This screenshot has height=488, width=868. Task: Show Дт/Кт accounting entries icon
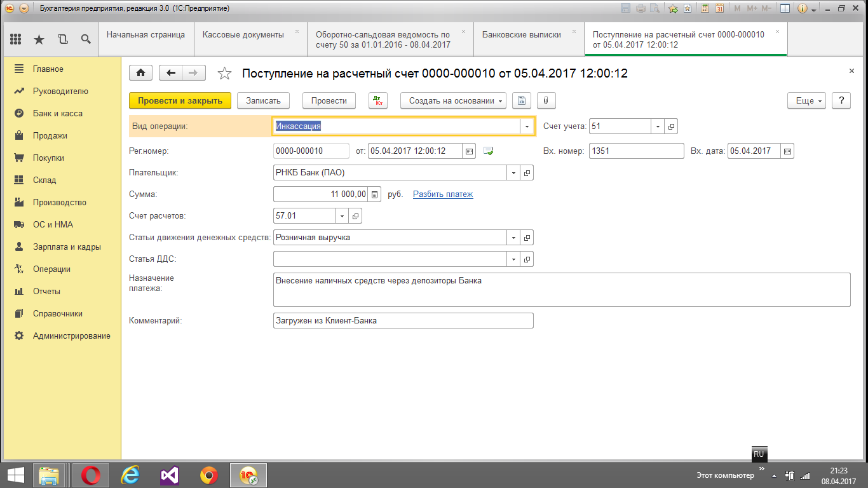pyautogui.click(x=377, y=100)
